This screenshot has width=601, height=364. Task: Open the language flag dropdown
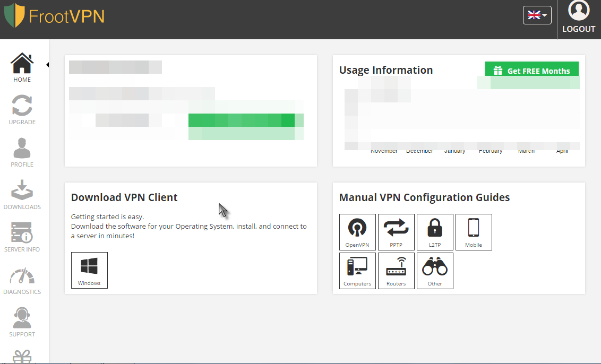click(537, 15)
